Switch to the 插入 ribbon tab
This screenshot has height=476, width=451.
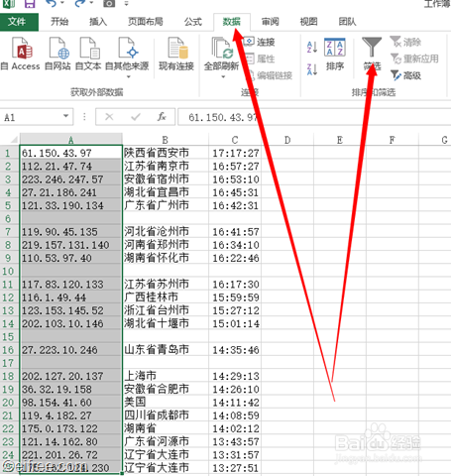[x=98, y=22]
